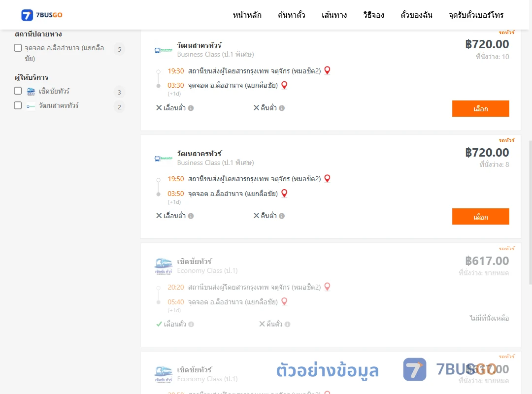
Task: Open arrival map pin for the 03:30 stop
Action: [x=284, y=85]
